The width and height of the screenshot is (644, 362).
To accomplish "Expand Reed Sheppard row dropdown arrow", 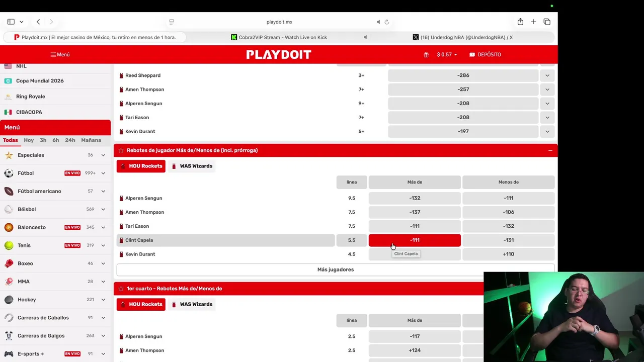I will [x=547, y=75].
